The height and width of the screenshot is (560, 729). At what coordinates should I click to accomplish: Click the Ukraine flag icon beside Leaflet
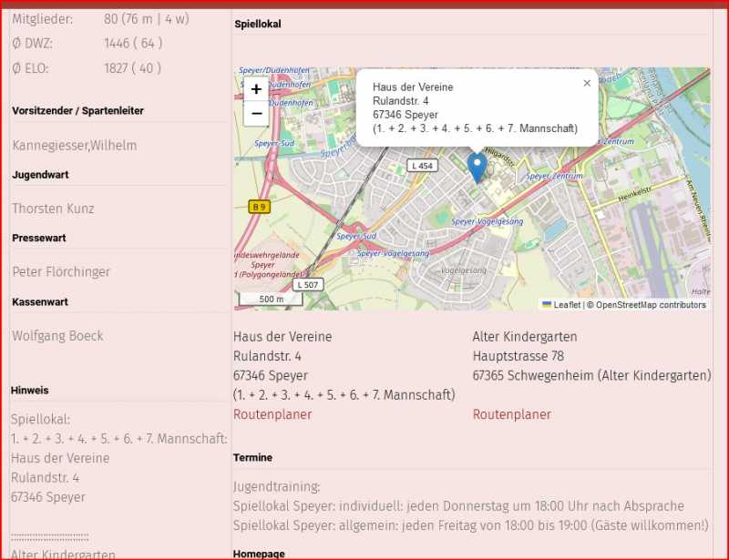(x=547, y=305)
